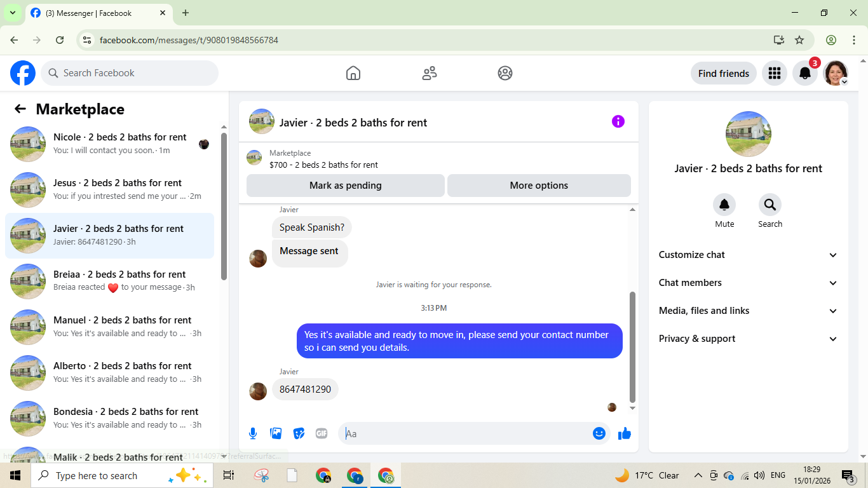This screenshot has height=488, width=868.
Task: Open the Friends icon in top navigation
Action: pyautogui.click(x=430, y=73)
